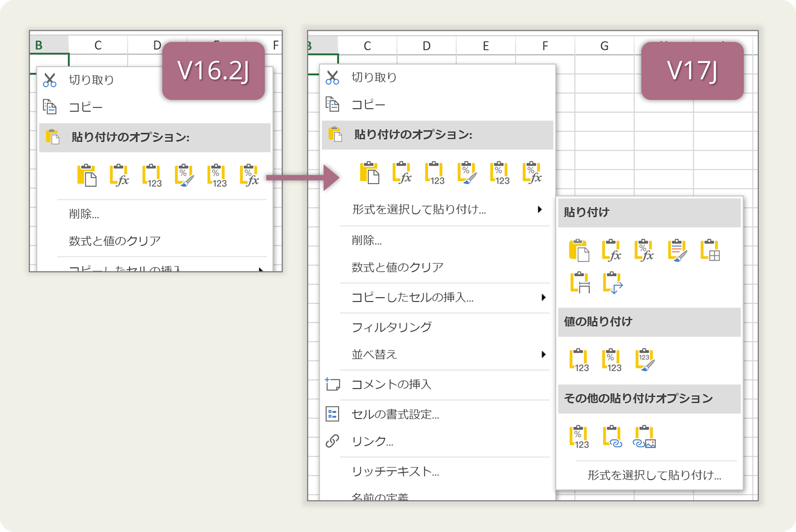Select column header F in the V17J sheet
Screen dimensions: 796x532
coord(545,46)
